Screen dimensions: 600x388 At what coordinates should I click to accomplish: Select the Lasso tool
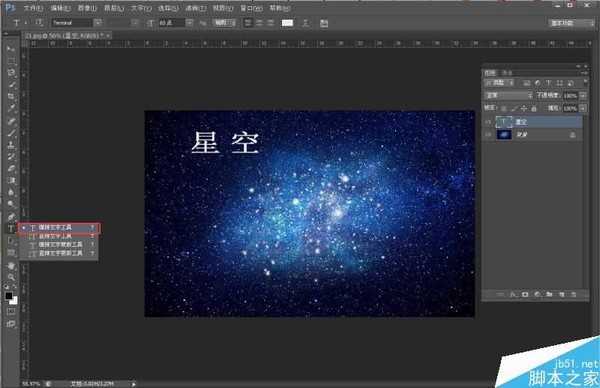click(x=11, y=72)
